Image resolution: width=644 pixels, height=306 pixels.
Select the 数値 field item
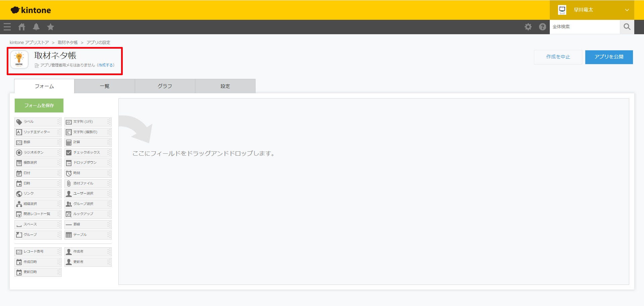tap(38, 142)
